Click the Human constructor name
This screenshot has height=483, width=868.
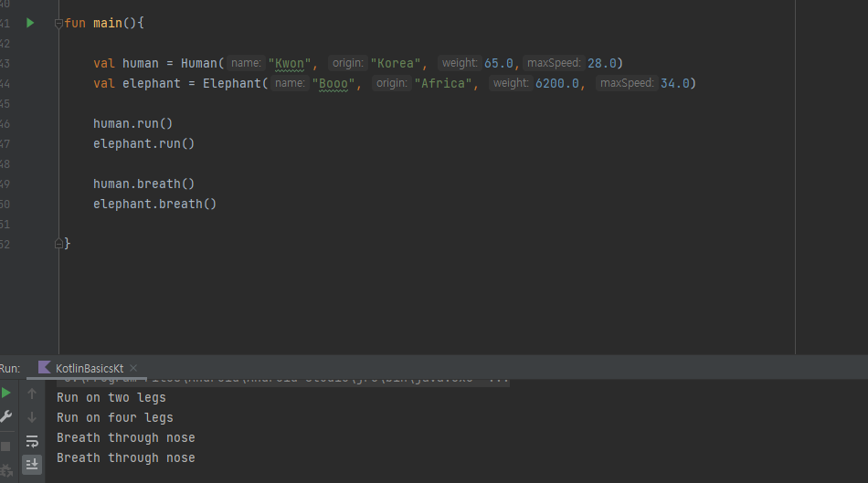(x=199, y=64)
